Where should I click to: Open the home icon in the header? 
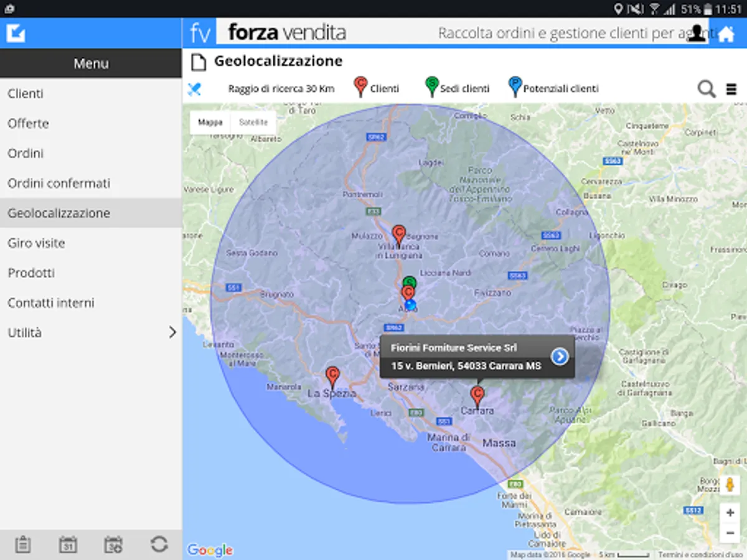click(726, 34)
